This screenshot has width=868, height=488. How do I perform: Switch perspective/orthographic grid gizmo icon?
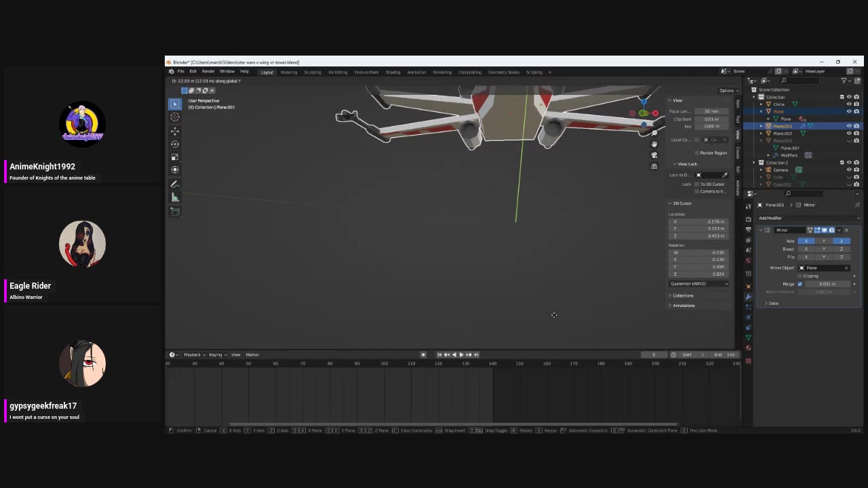point(654,166)
